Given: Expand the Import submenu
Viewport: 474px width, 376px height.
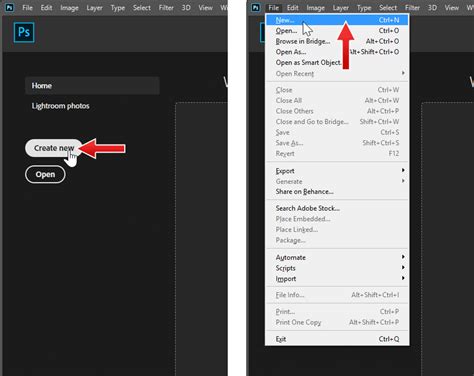Looking at the screenshot, I should pyautogui.click(x=337, y=279).
